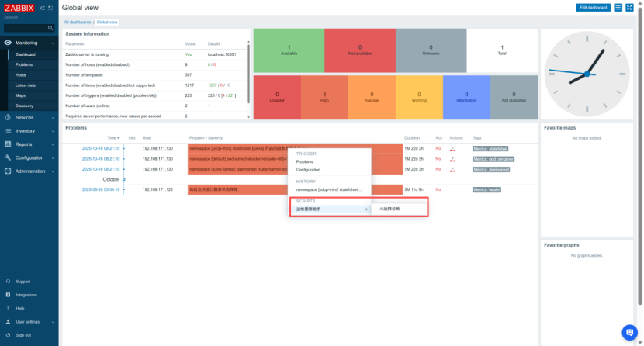Click the red Disaster severity tile
Screen dimensions: 644x346
coord(277,97)
